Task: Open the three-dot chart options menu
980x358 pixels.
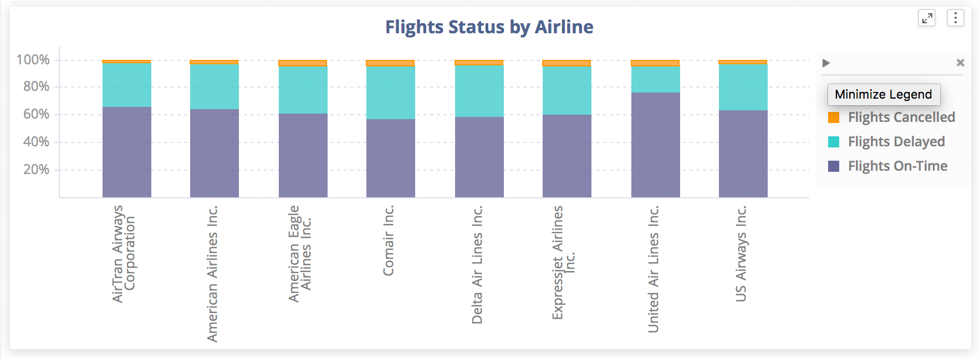Action: [955, 18]
